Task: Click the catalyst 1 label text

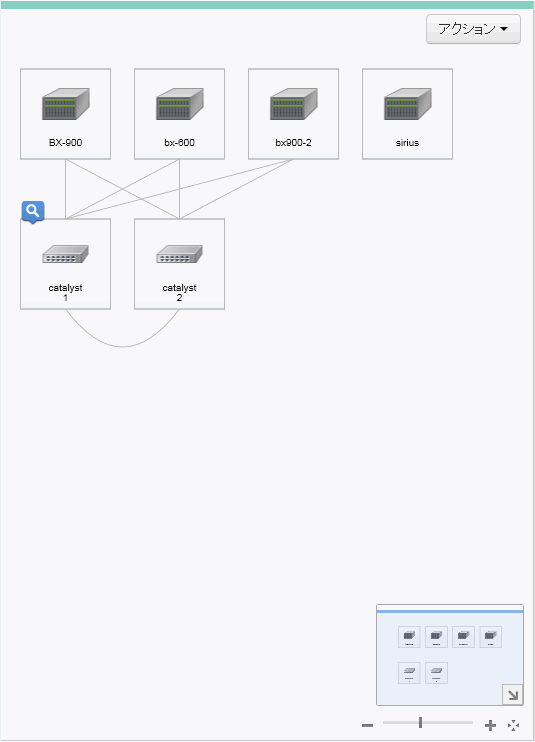Action: pos(65,292)
